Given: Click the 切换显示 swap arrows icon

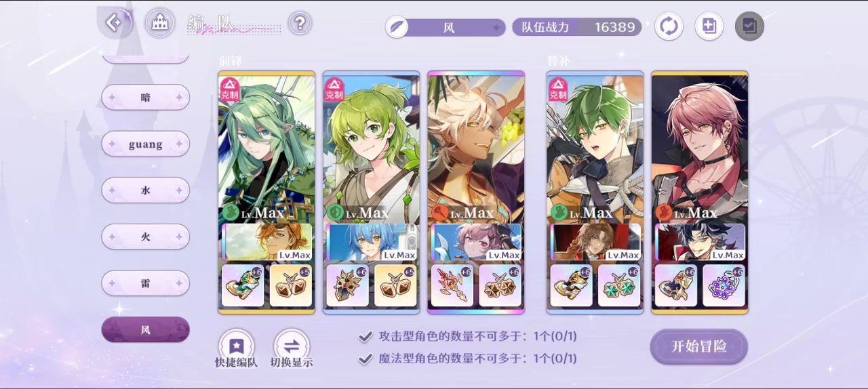Looking at the screenshot, I should [292, 344].
